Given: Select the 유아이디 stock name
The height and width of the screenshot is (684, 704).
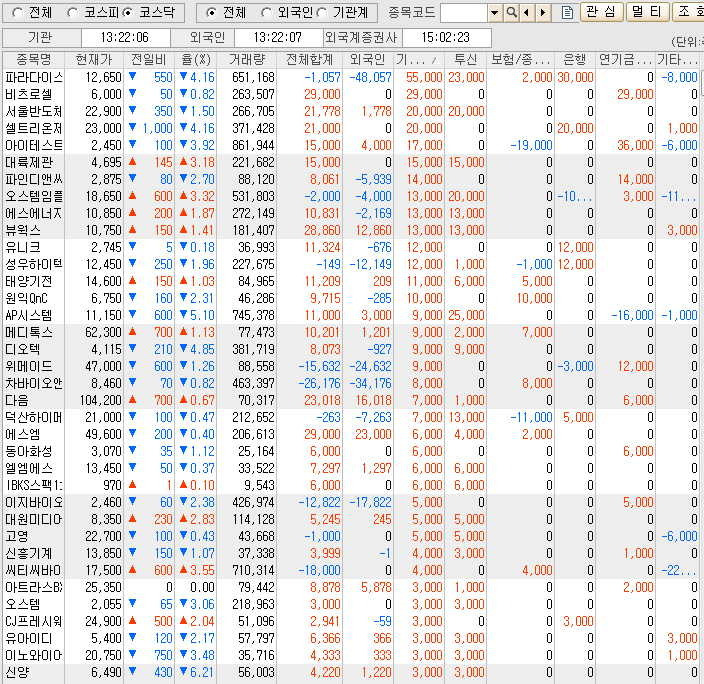Looking at the screenshot, I should tap(29, 638).
